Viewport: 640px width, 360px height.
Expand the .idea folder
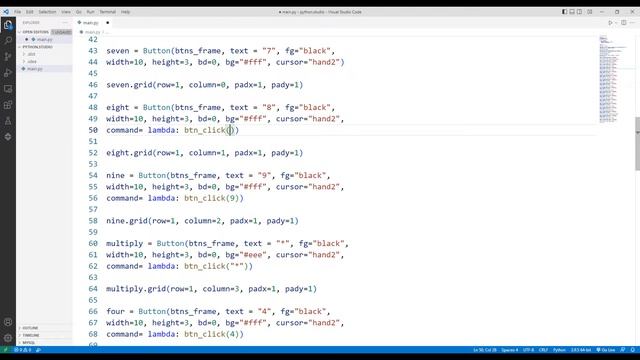[x=32, y=61]
